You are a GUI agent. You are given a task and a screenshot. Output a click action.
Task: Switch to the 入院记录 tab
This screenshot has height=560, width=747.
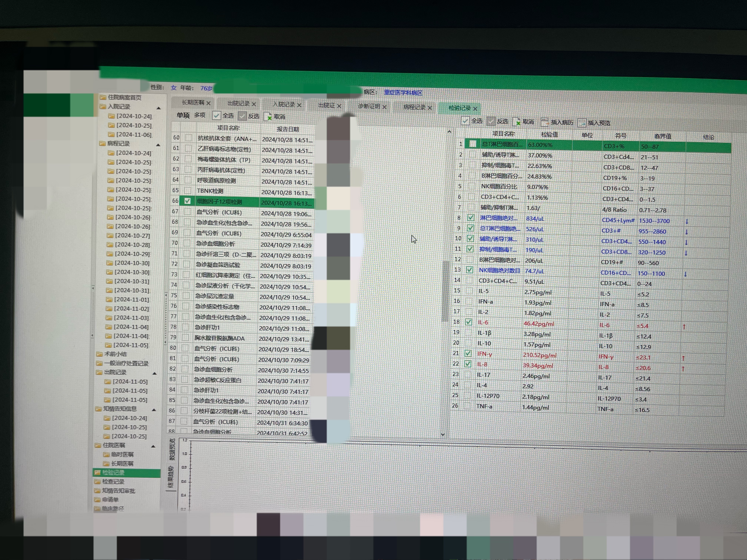[x=284, y=104]
